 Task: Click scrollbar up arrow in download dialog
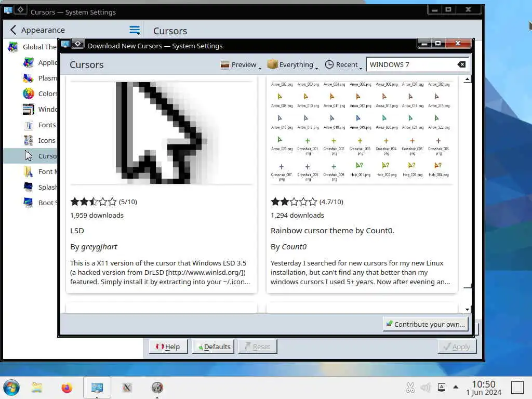point(467,79)
